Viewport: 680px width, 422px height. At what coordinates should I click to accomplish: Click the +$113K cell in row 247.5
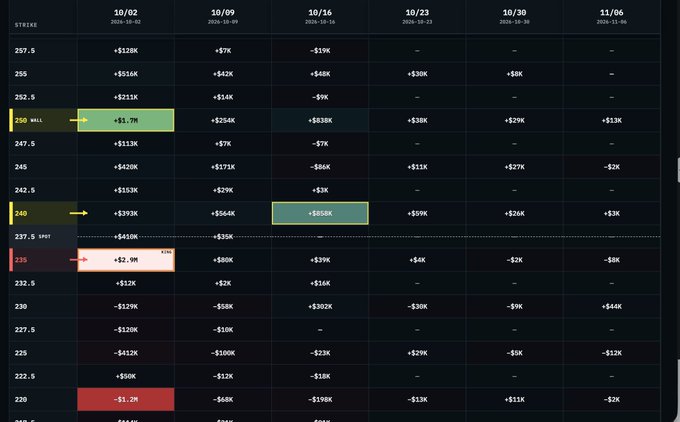[x=126, y=144]
